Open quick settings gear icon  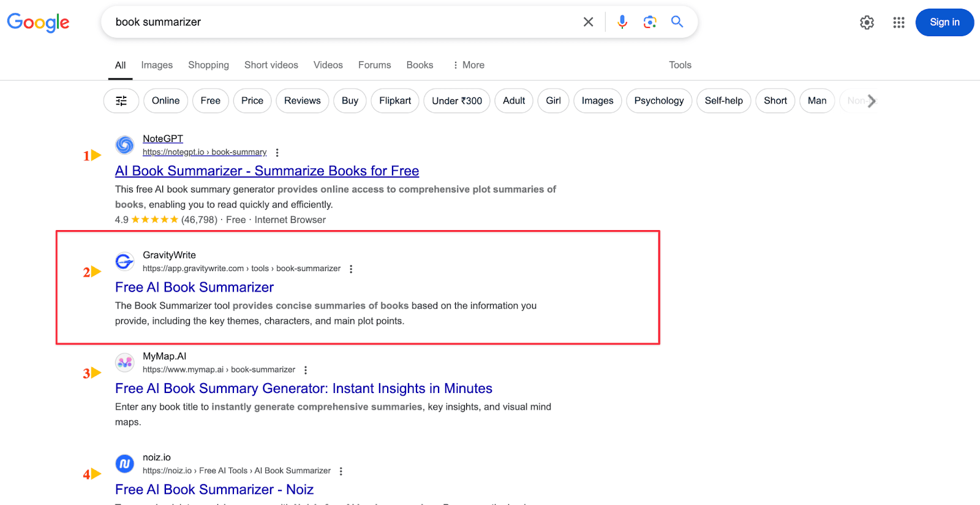(x=867, y=23)
